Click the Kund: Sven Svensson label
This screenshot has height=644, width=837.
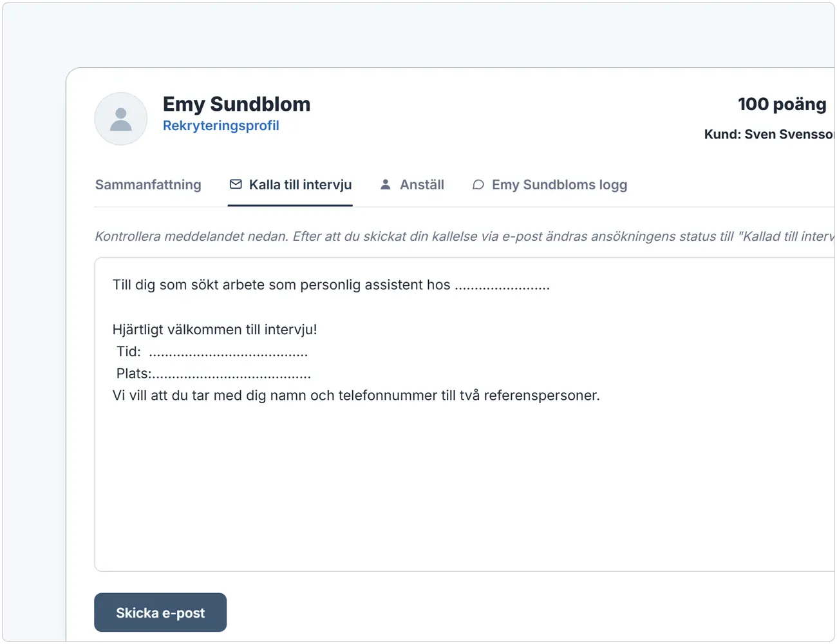coord(769,135)
